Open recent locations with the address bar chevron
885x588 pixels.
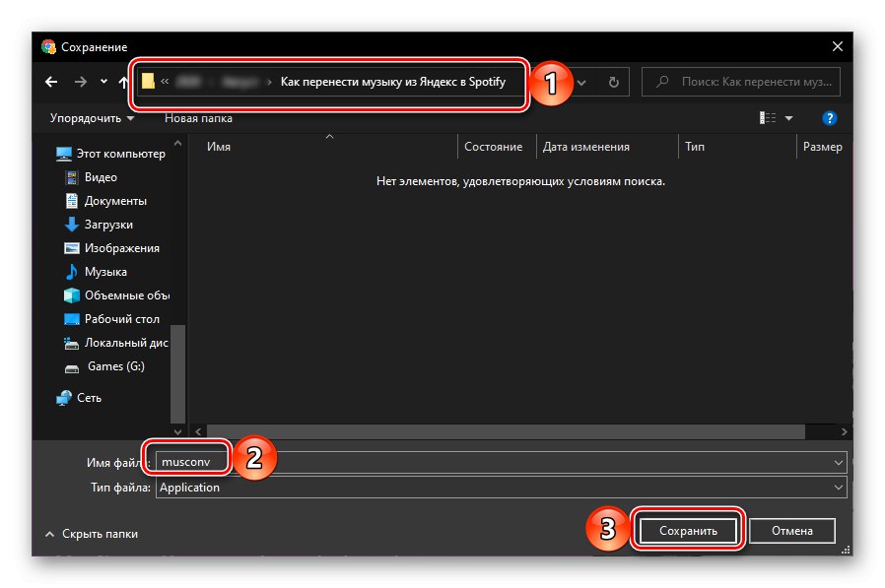(x=581, y=82)
